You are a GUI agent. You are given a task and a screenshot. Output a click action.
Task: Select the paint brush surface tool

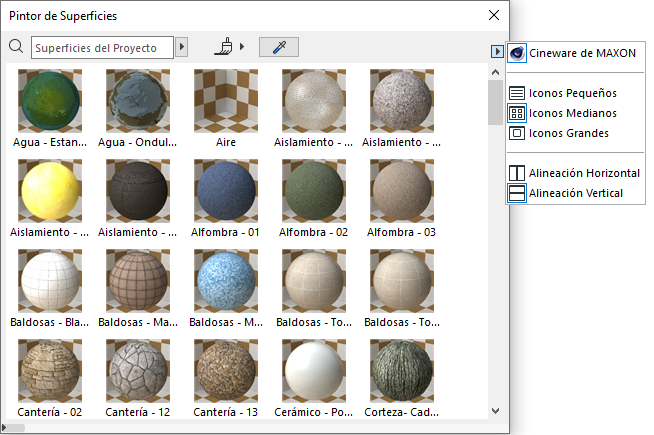(x=224, y=46)
